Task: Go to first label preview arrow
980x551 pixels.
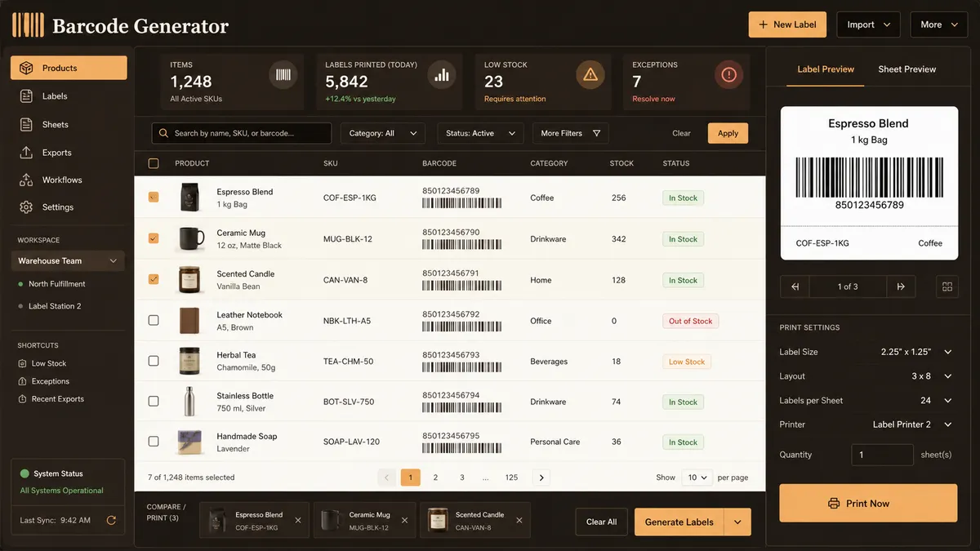Action: pos(795,287)
